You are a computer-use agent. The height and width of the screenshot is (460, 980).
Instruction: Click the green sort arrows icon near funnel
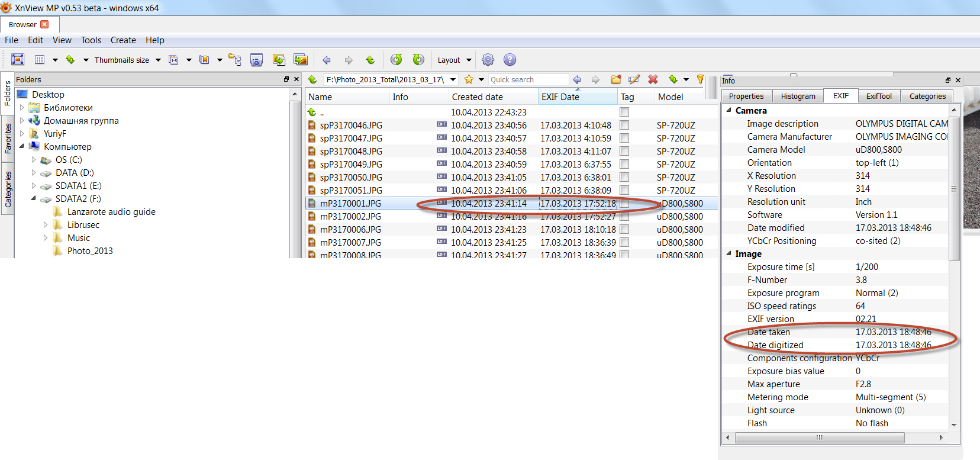pos(673,79)
